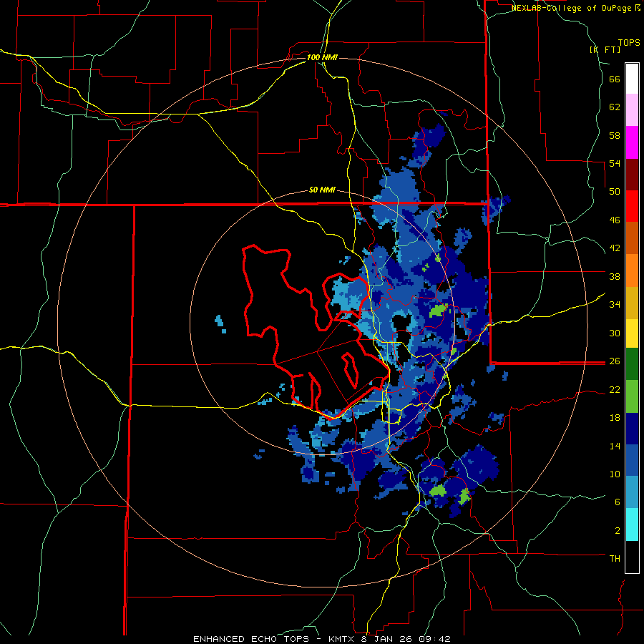Click the "KMTX" radar site identifier
Screen dimensions: 644x644
tap(341, 639)
